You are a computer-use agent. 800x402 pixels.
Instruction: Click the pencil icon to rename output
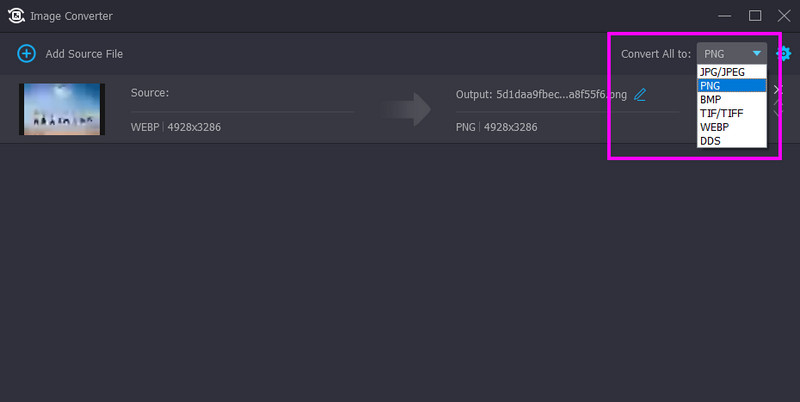click(x=640, y=94)
